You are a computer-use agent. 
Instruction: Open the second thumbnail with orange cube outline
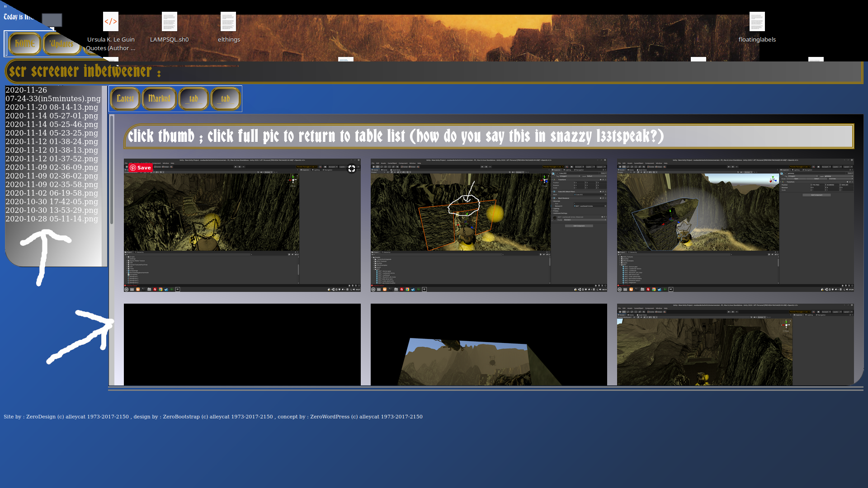488,225
